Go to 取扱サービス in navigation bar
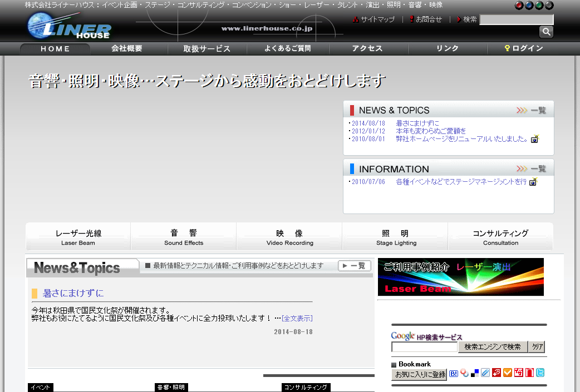 point(207,49)
